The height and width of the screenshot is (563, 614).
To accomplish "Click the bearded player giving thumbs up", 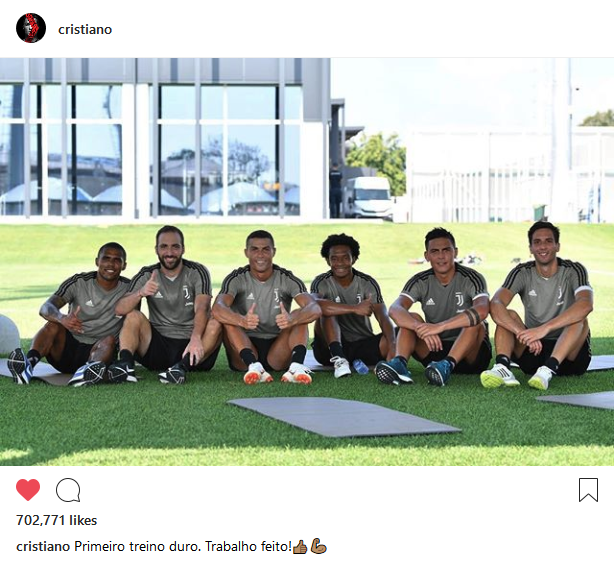I will coord(166,303).
